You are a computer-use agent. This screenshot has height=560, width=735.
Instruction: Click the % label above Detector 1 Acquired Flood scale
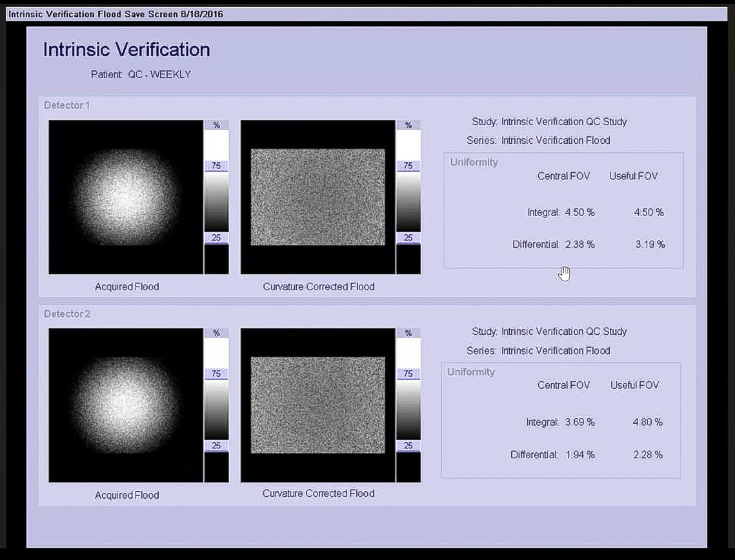click(x=216, y=125)
